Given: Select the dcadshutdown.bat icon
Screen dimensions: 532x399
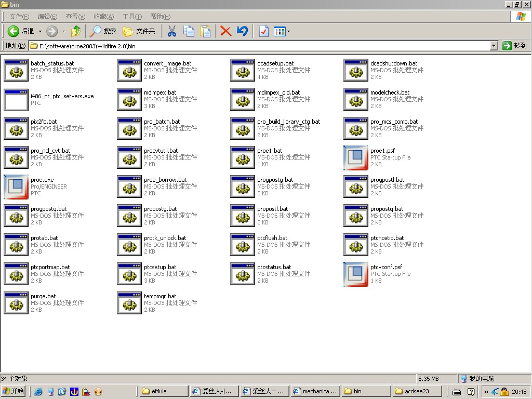Looking at the screenshot, I should pos(355,70).
